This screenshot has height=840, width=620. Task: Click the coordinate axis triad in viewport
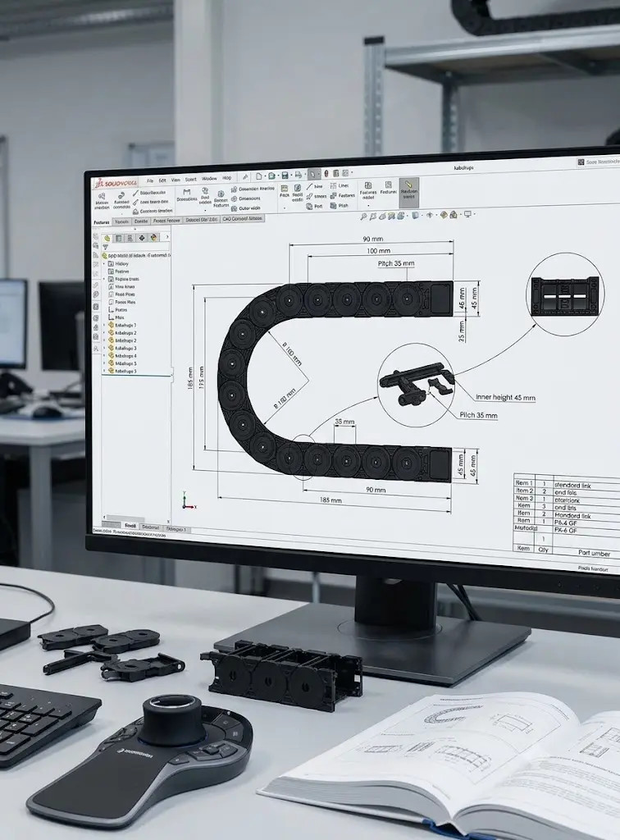(x=187, y=500)
